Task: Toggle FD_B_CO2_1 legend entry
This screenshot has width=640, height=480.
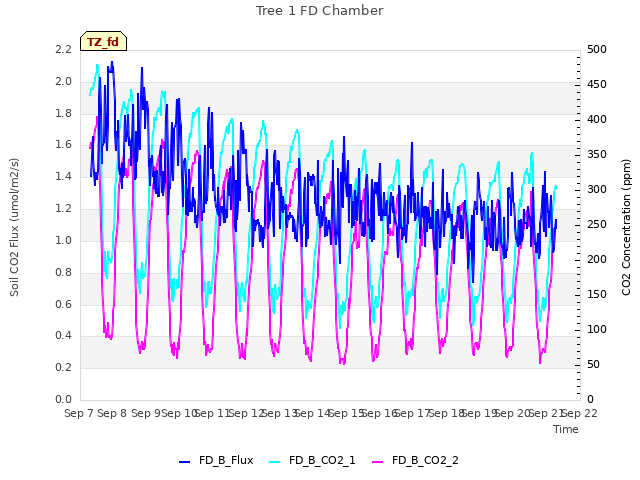Action: pyautogui.click(x=312, y=461)
